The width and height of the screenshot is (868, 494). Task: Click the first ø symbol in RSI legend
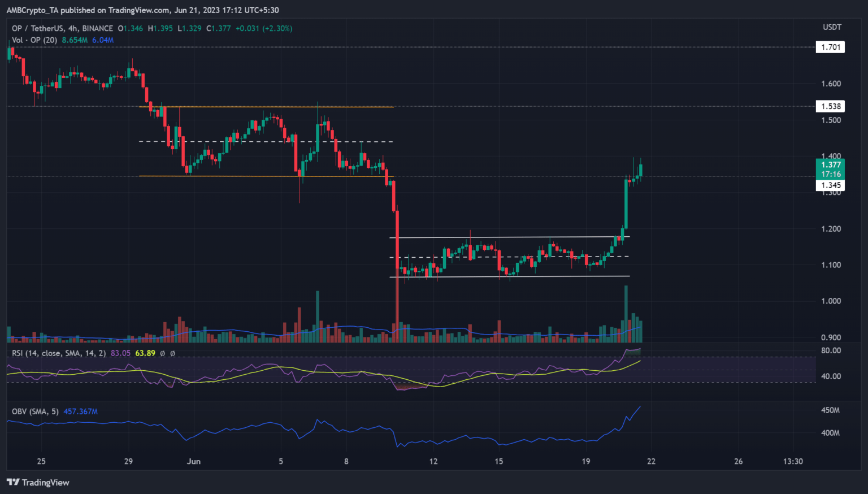(162, 353)
